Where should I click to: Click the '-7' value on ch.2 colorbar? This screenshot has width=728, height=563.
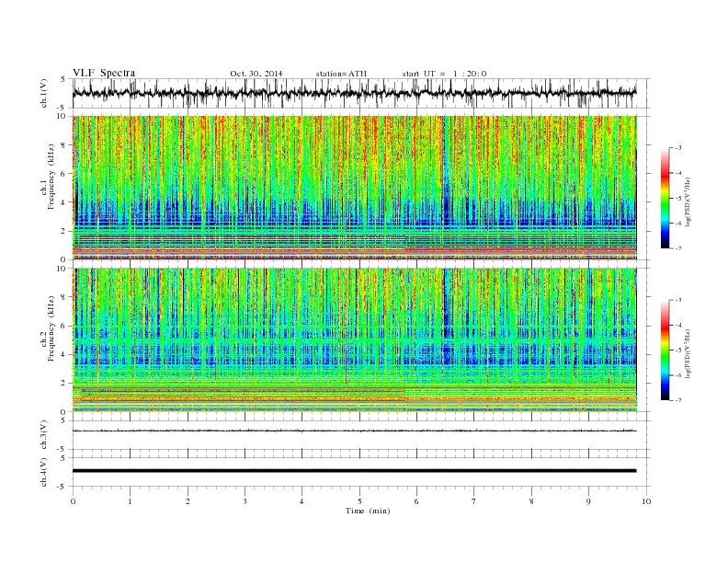[x=677, y=400]
